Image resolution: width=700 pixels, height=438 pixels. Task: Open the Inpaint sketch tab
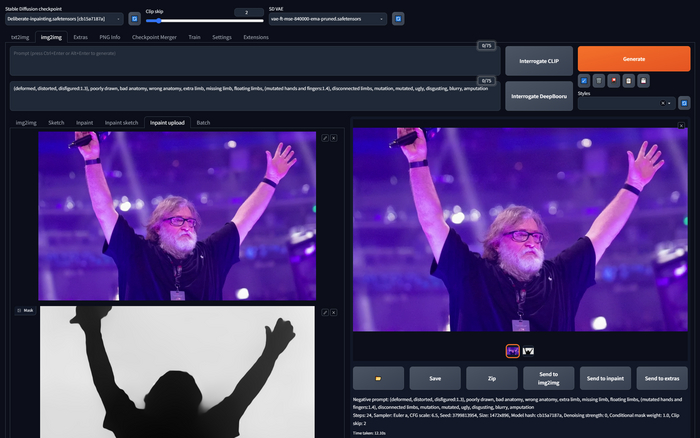tap(122, 122)
